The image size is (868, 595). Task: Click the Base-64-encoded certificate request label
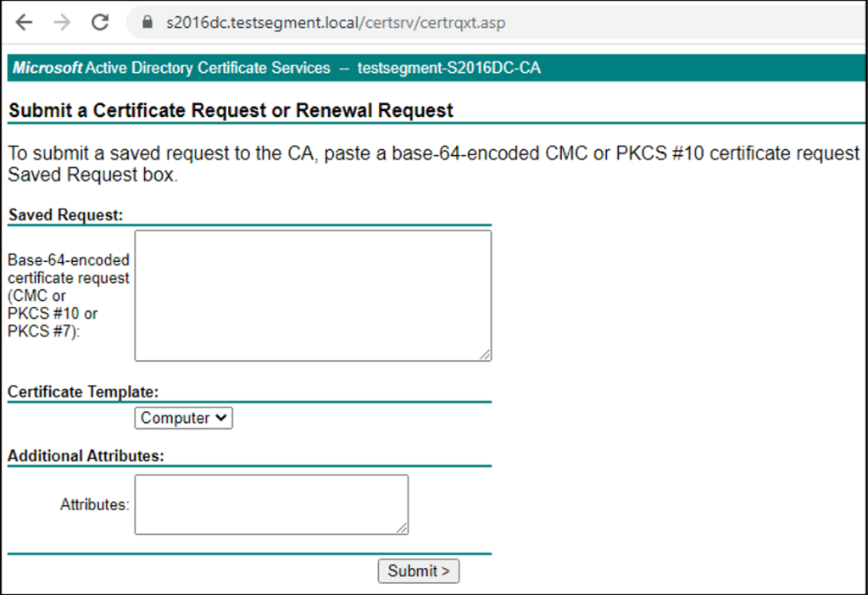pyautogui.click(x=68, y=295)
